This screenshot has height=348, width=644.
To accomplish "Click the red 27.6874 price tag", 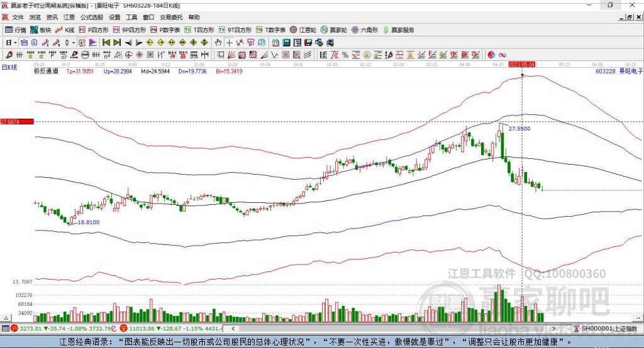I will click(x=17, y=121).
